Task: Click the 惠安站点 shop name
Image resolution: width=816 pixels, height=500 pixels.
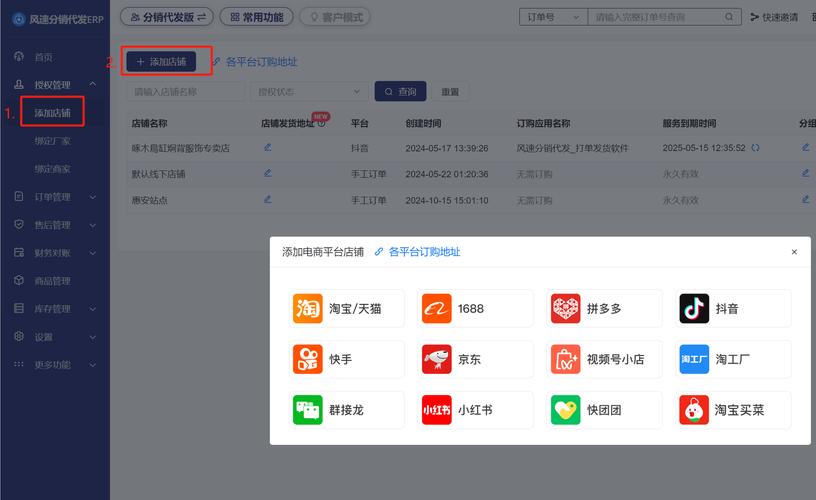Action: [149, 200]
